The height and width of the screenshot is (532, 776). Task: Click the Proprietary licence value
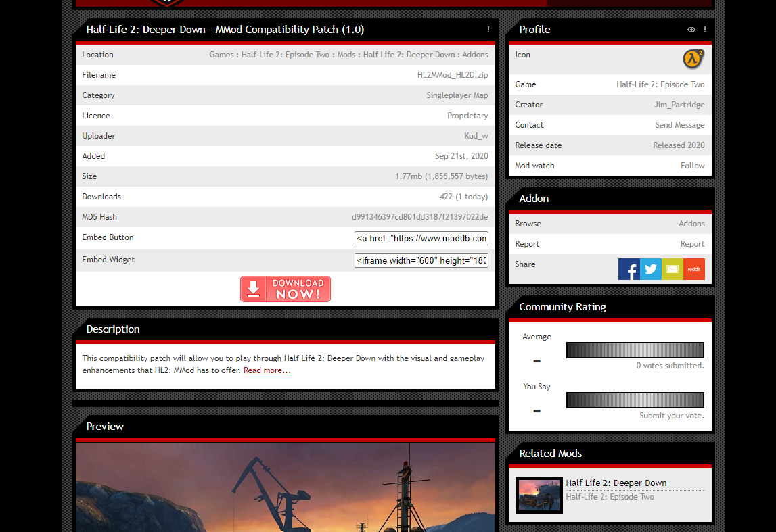click(467, 116)
